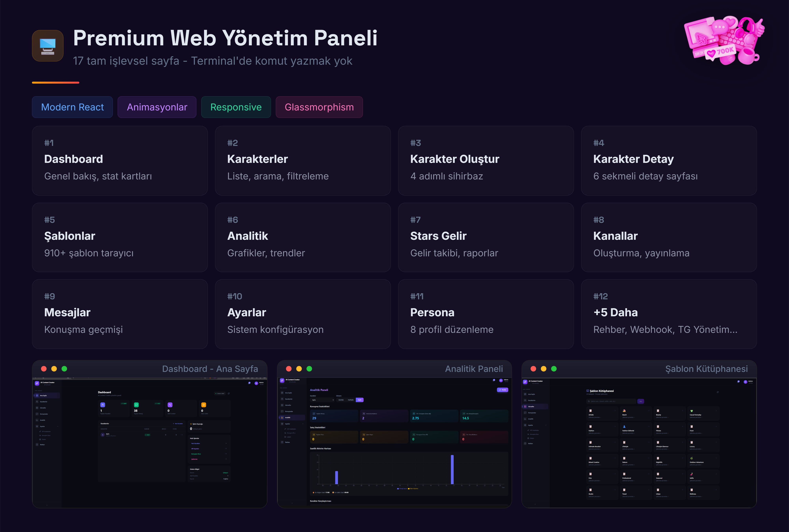Click the purple Ara search button
Viewport: 789px width, 532px height.
(641, 401)
